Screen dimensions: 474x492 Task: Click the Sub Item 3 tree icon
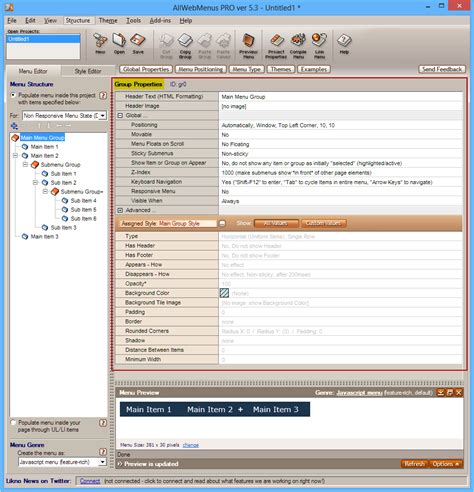click(45, 227)
